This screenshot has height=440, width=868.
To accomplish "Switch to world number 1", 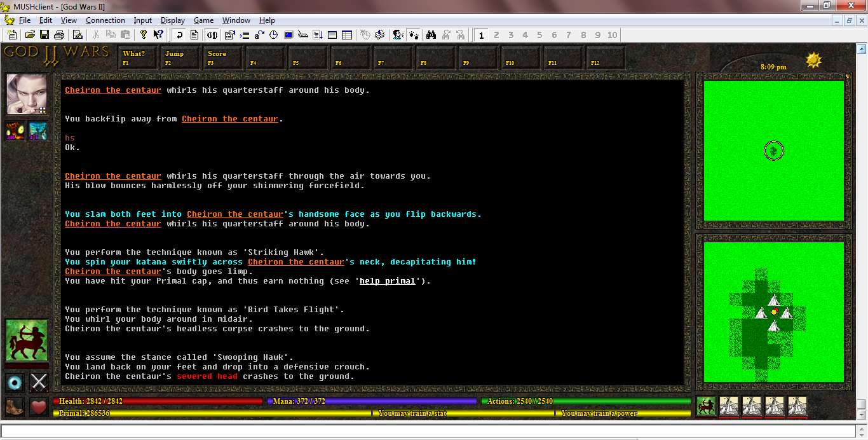I will pyautogui.click(x=481, y=35).
